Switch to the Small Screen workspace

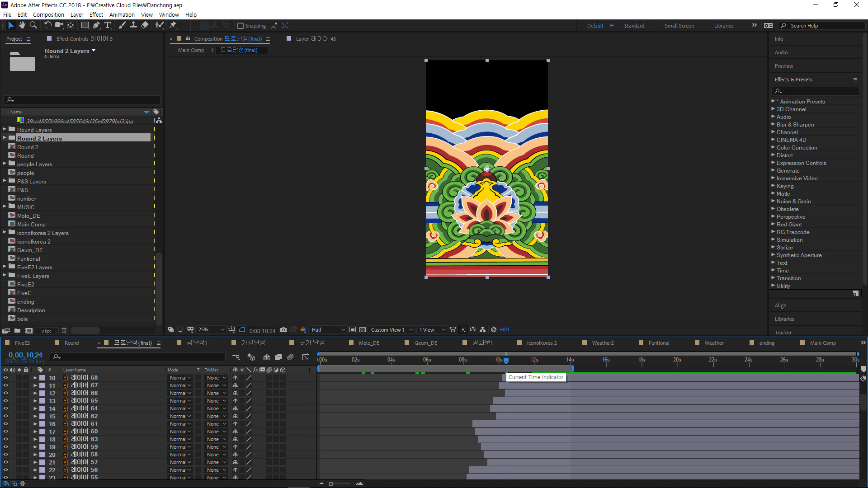click(x=679, y=26)
